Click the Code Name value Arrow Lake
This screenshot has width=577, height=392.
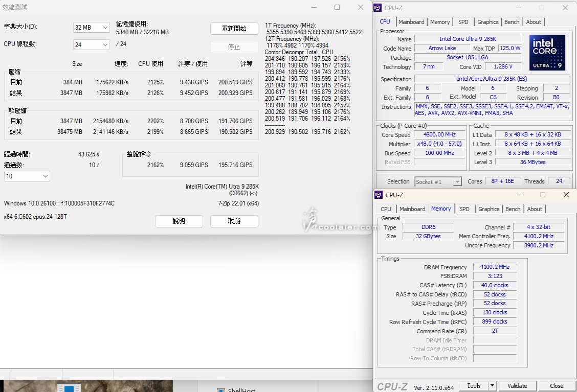click(442, 48)
